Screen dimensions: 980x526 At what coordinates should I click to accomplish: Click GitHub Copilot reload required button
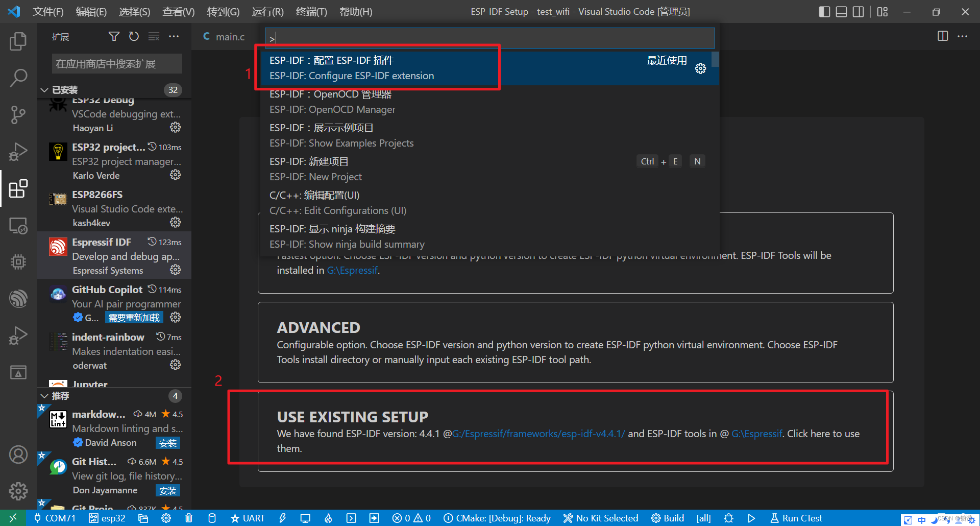[x=134, y=318]
